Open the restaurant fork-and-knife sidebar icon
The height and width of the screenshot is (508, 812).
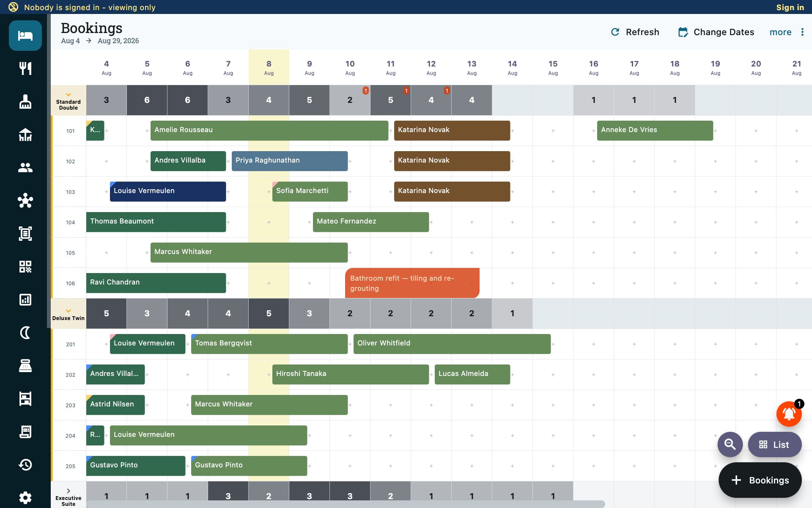tap(25, 68)
